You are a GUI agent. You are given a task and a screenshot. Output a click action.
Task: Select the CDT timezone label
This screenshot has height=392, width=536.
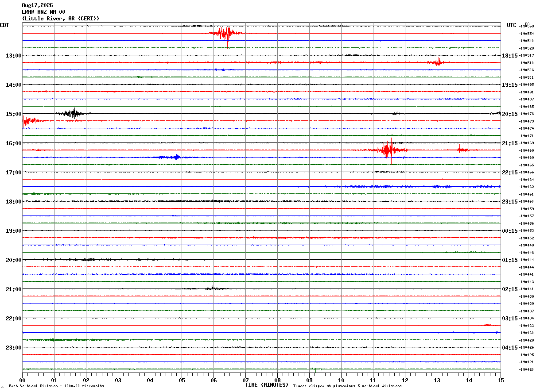click(x=4, y=25)
